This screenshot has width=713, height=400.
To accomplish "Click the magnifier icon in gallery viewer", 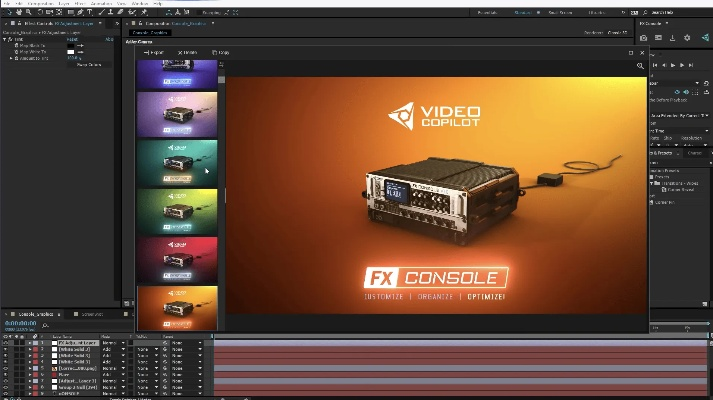I will (x=640, y=66).
